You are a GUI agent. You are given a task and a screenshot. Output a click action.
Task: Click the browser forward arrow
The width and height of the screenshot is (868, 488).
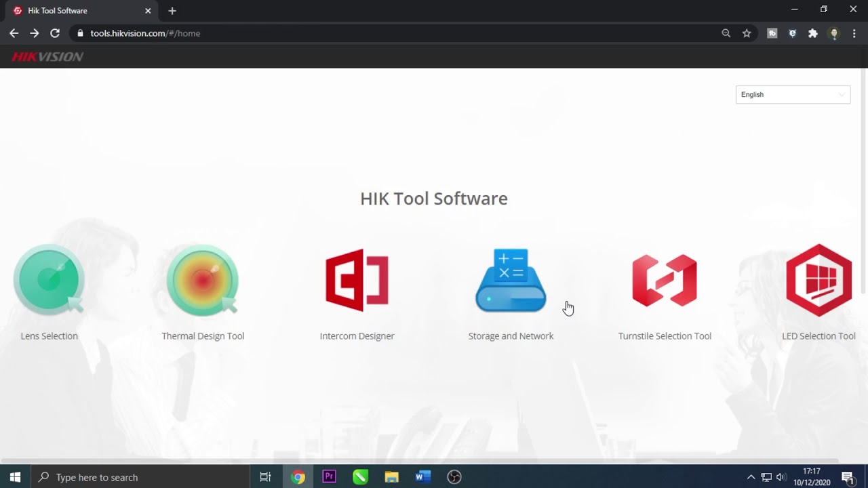point(35,33)
